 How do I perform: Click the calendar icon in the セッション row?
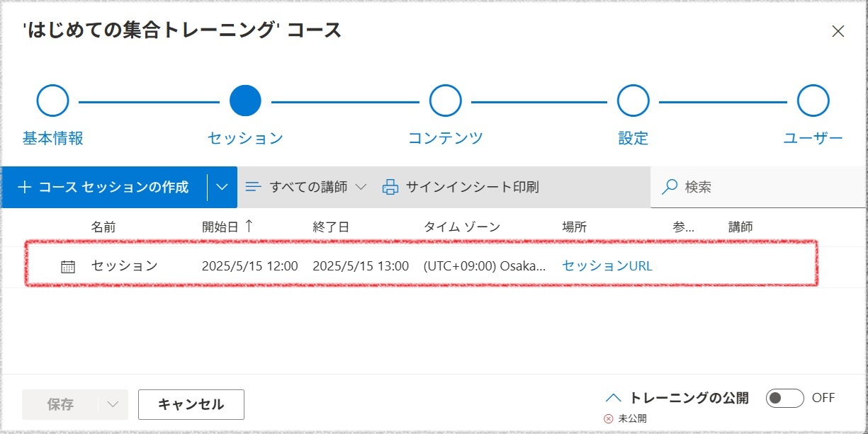pos(68,267)
